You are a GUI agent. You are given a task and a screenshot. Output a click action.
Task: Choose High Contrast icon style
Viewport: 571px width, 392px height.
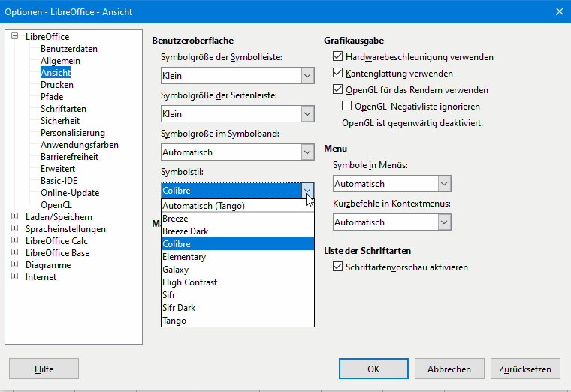[237, 282]
